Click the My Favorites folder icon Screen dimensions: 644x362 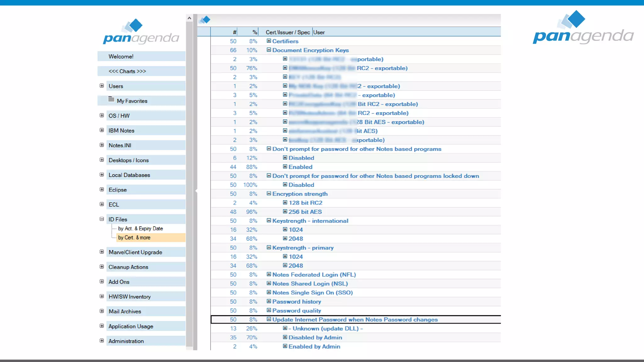click(111, 99)
